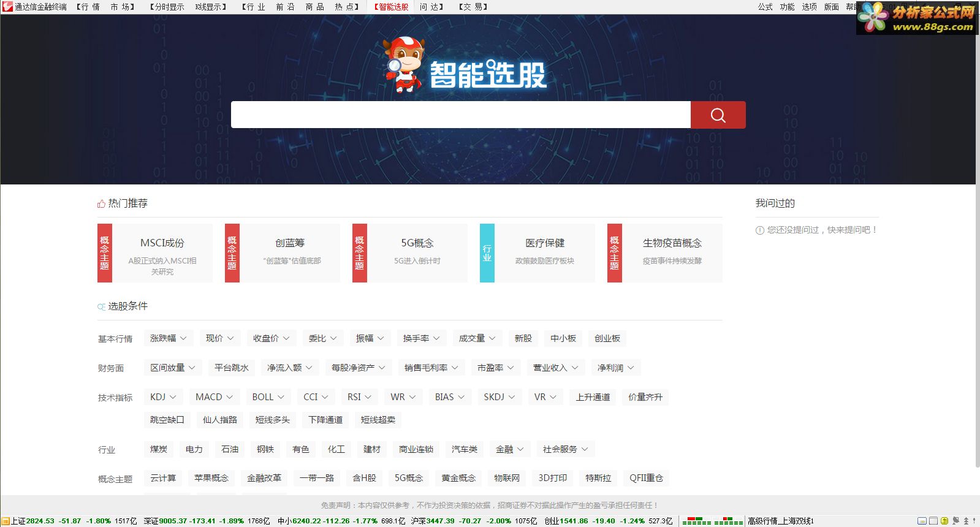Expand the 市盈率 dropdown
This screenshot has width=980, height=527.
496,368
